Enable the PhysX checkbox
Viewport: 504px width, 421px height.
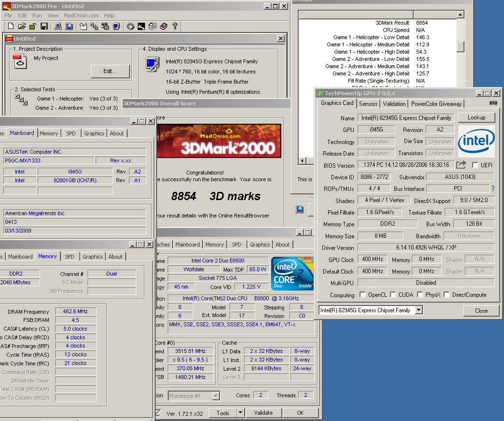pyautogui.click(x=420, y=295)
